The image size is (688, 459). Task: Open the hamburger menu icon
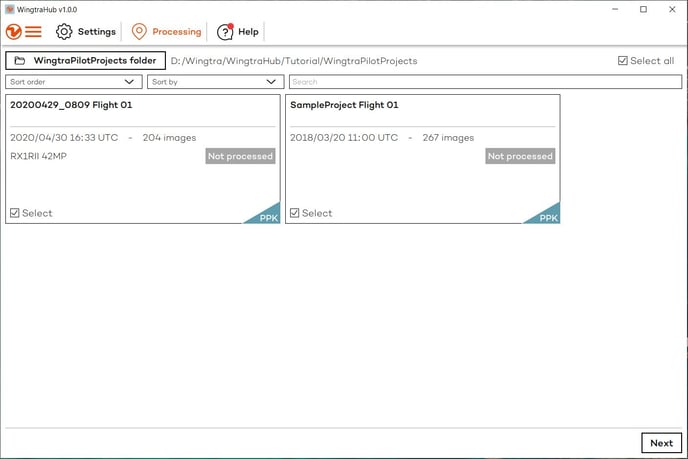coord(34,32)
